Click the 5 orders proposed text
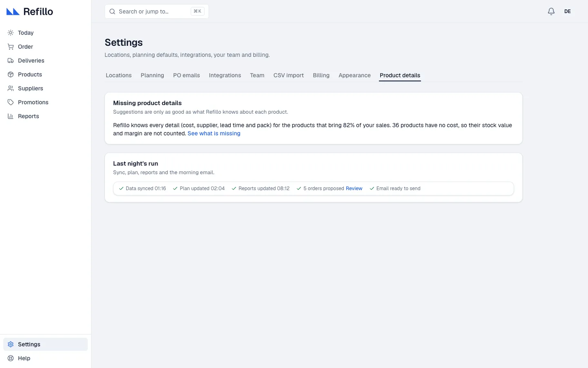The height and width of the screenshot is (368, 588). click(324, 188)
